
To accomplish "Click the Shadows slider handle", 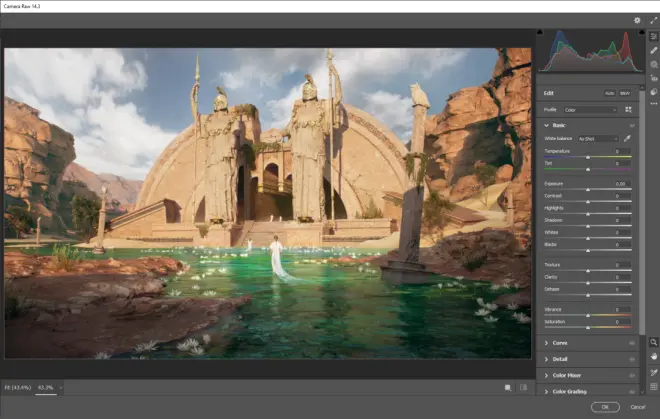I will (588, 226).
